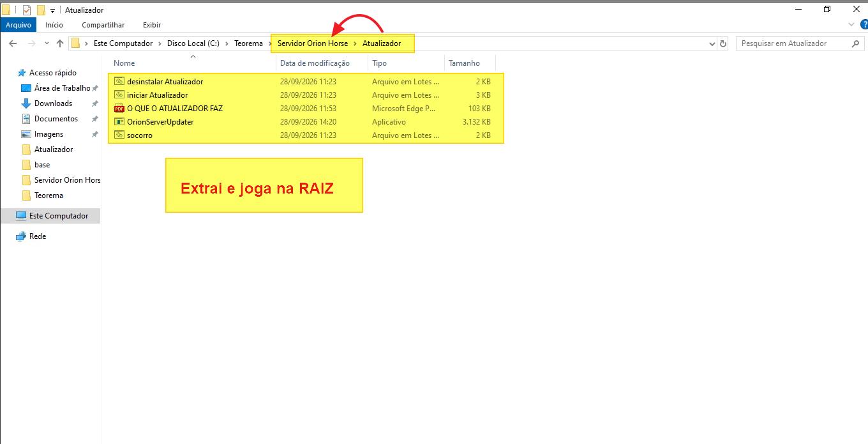Screen dimensions: 868x444
Task: Click the Aplicativo type cell
Action: (389, 122)
